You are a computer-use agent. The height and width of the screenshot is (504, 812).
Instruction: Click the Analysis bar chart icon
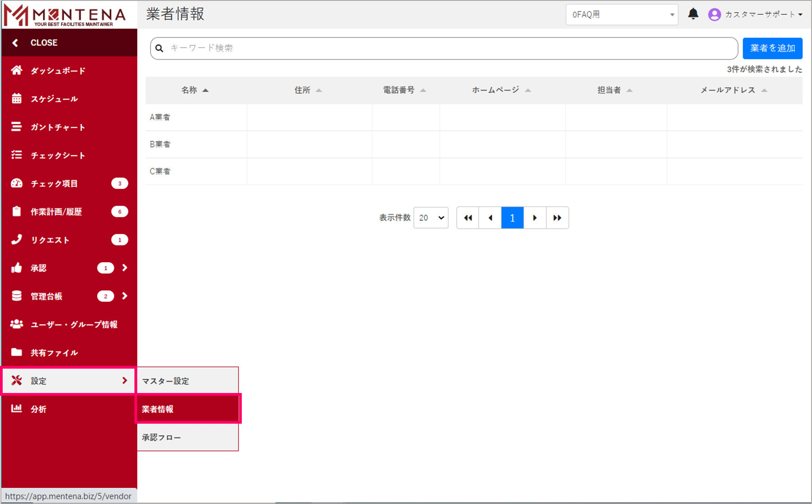click(x=17, y=409)
